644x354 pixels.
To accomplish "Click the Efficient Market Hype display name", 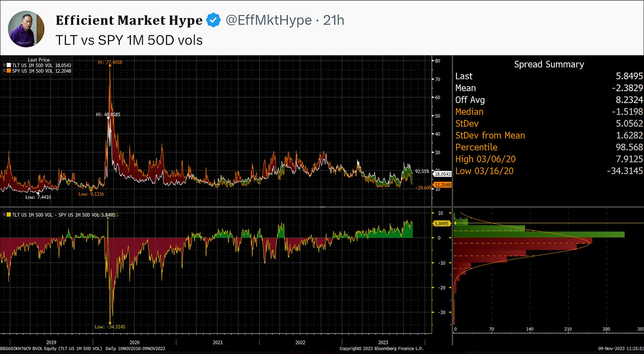I will (129, 20).
